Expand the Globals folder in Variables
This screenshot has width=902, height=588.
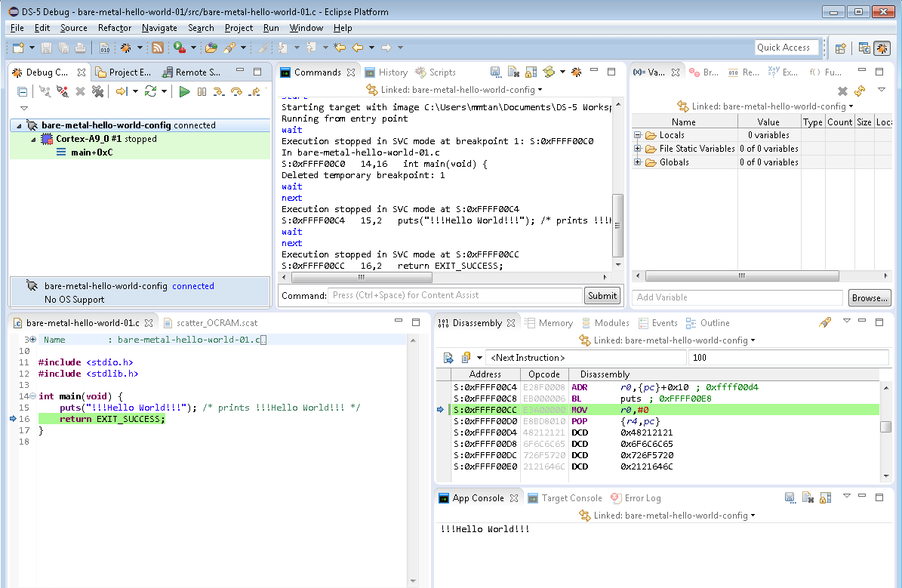pos(638,162)
